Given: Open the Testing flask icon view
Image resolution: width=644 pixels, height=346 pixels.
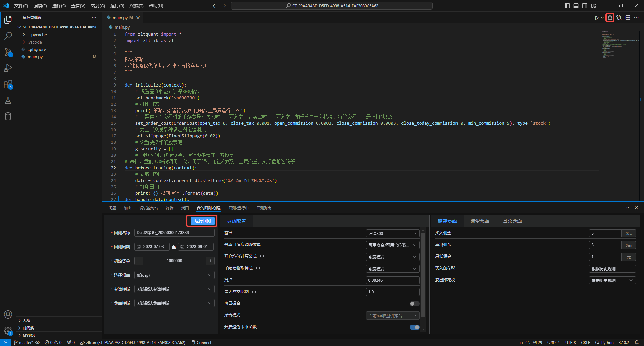Looking at the screenshot, I should point(8,100).
